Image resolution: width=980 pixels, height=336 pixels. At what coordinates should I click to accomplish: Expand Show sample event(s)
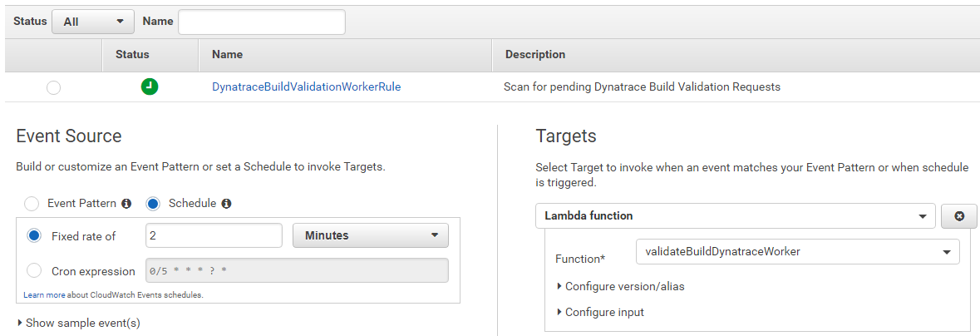[78, 323]
